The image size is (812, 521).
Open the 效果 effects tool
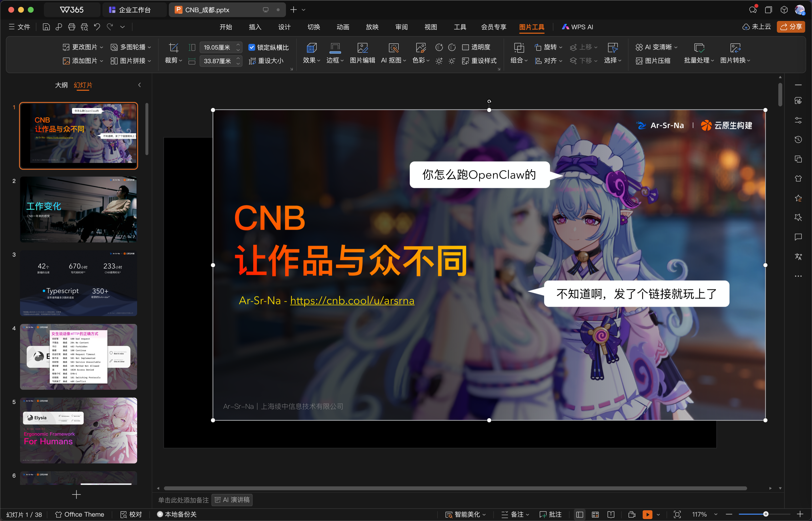311,53
